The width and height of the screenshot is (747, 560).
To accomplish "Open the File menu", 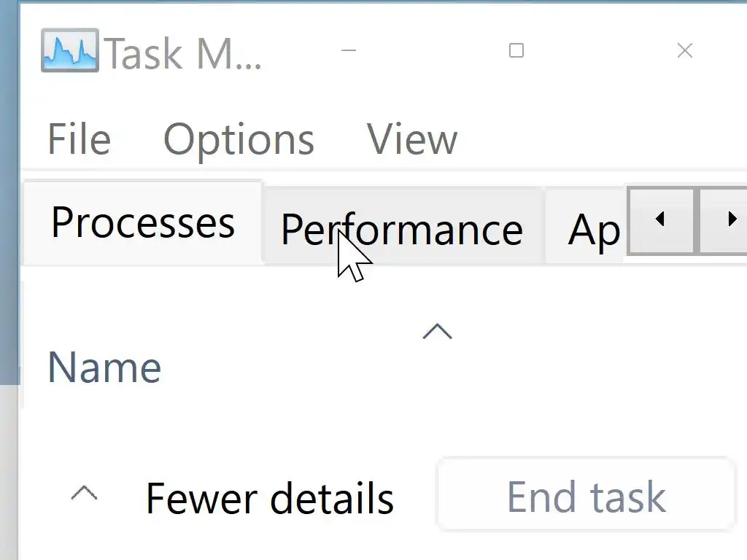I will click(79, 139).
